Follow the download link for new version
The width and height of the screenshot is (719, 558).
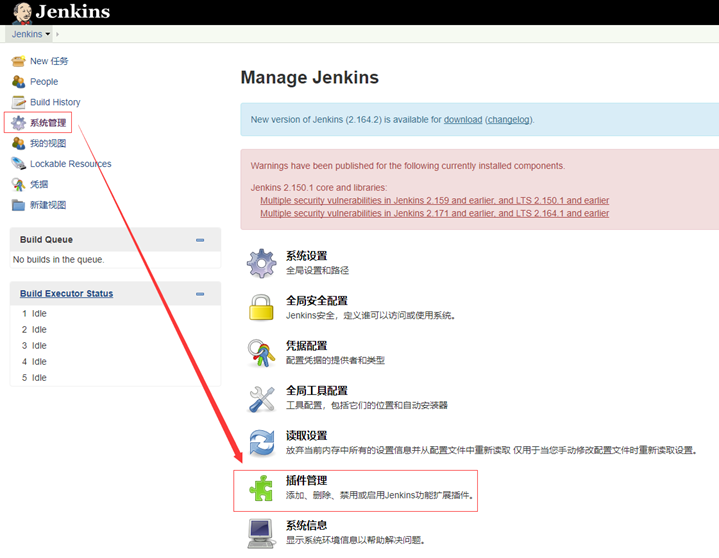[x=463, y=120]
